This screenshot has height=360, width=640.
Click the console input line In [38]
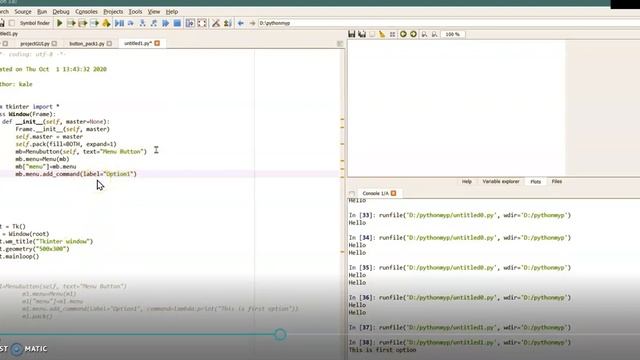click(460, 342)
